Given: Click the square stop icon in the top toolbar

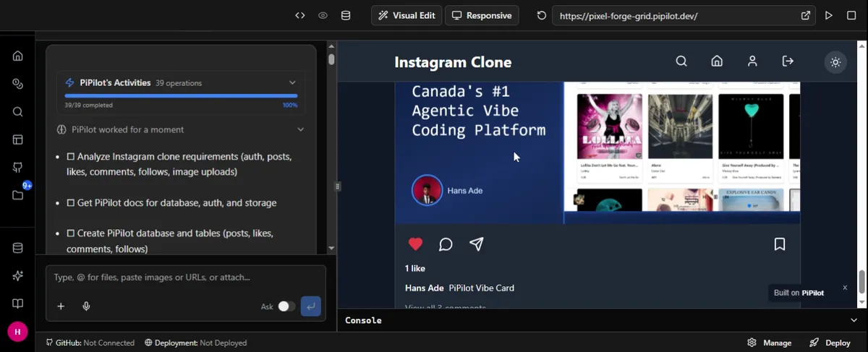Looking at the screenshot, I should coord(851,15).
